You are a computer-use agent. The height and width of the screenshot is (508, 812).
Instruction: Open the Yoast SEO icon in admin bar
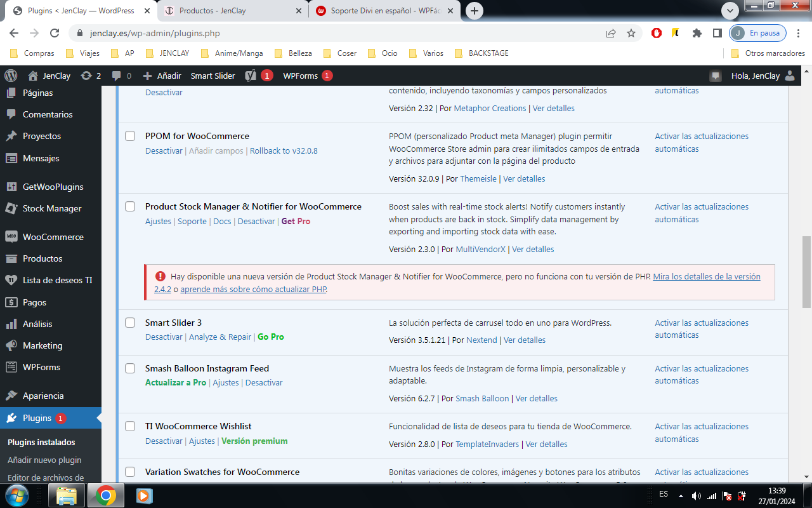251,76
